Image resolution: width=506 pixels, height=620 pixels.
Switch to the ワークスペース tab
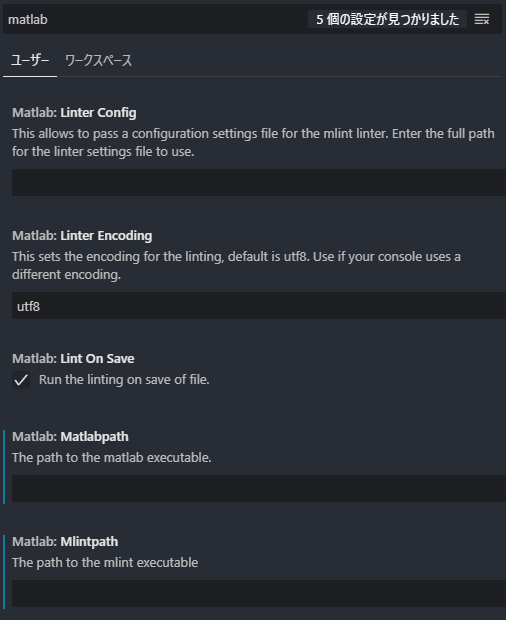98,60
